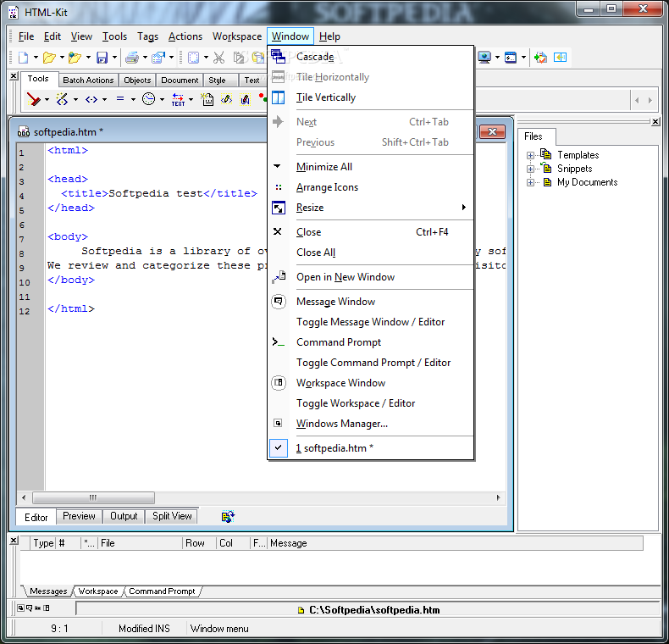Click the refresh icon beside Split View tab
This screenshot has width=669, height=644.
point(228,516)
